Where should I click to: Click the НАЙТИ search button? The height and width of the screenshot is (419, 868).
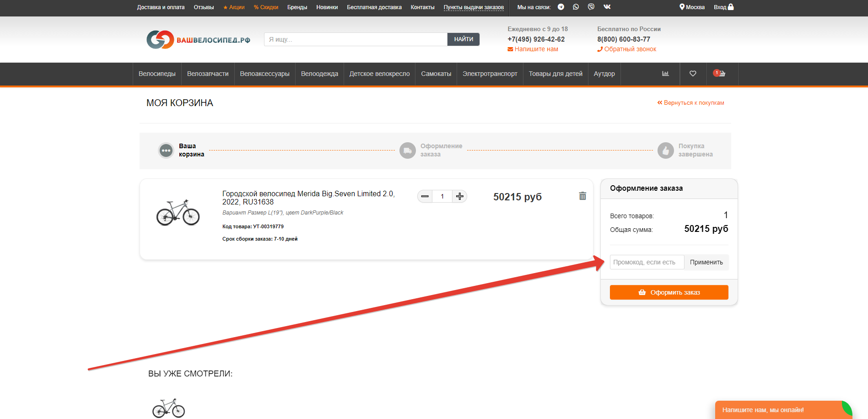point(464,39)
